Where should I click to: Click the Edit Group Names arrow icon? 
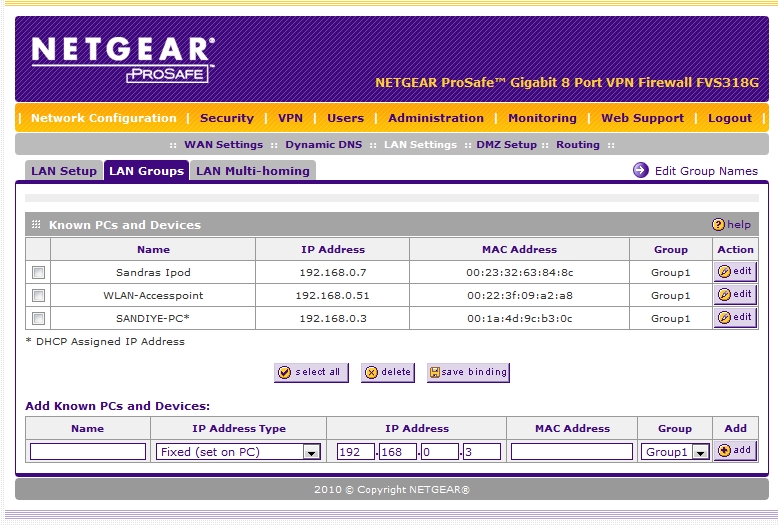click(641, 170)
